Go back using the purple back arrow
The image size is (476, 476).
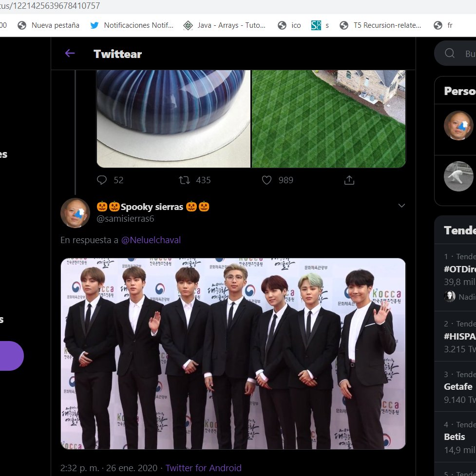tap(70, 54)
